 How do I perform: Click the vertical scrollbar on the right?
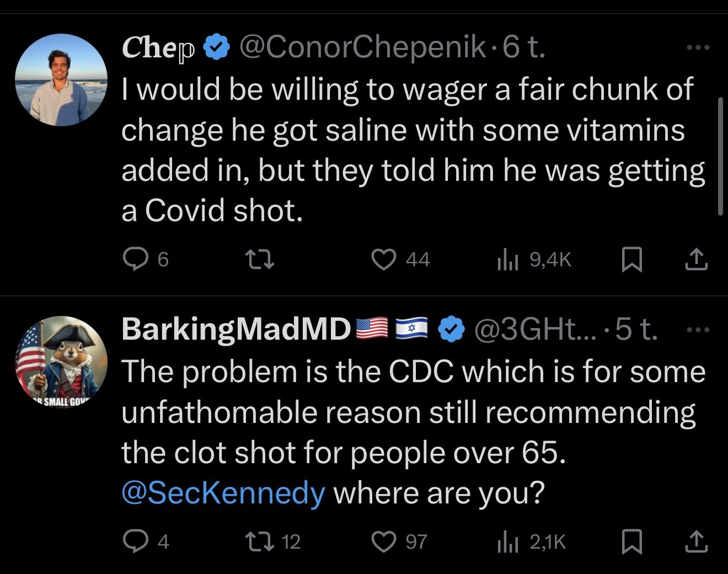point(720,156)
